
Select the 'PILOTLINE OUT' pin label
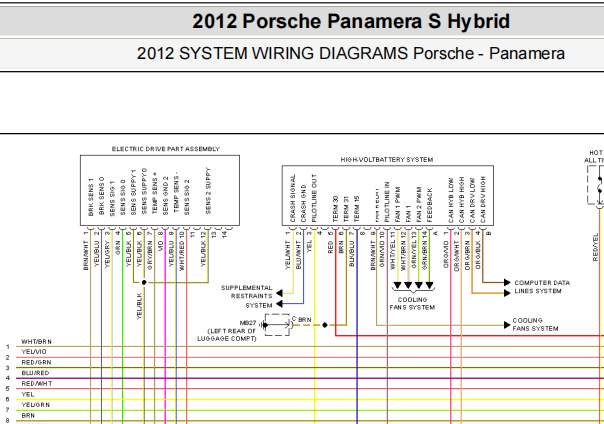(x=314, y=198)
